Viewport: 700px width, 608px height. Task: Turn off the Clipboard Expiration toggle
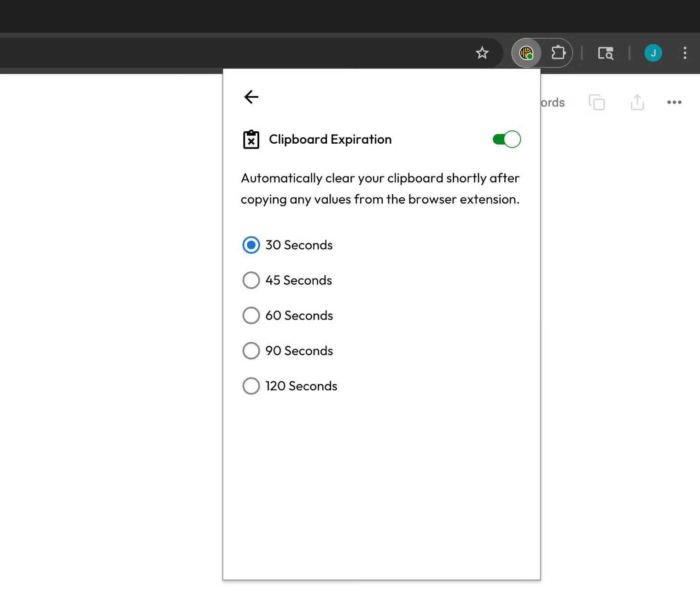[506, 140]
